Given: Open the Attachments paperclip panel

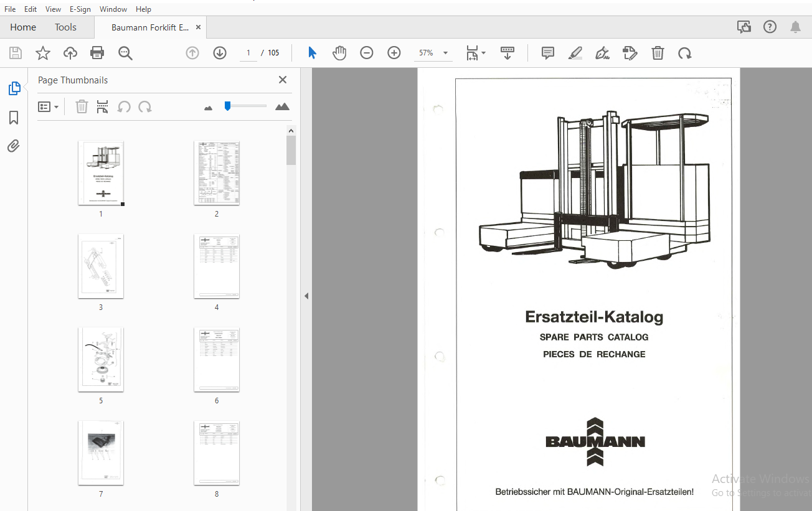Looking at the screenshot, I should 14,146.
